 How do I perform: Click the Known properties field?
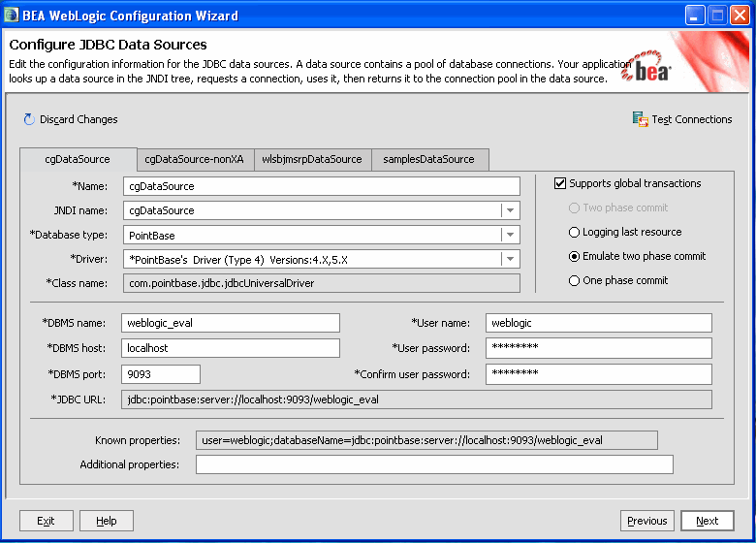(426, 440)
